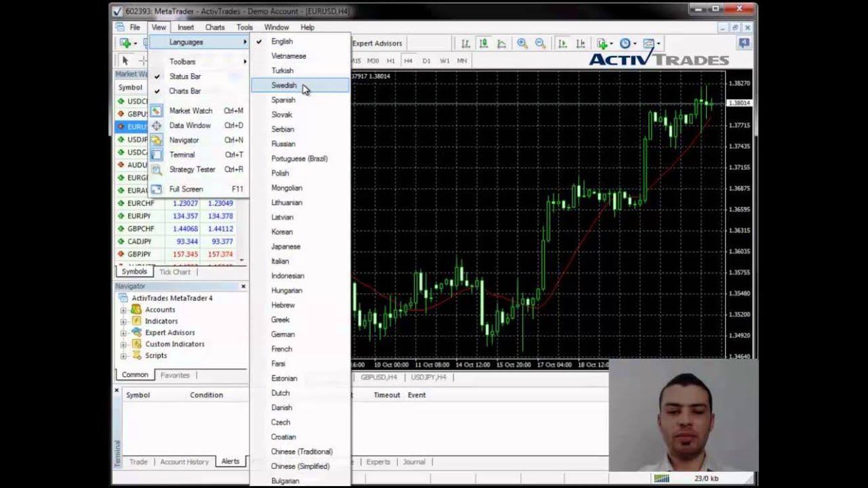
Task: Open the periods clock dropdown arrow
Action: [x=635, y=43]
